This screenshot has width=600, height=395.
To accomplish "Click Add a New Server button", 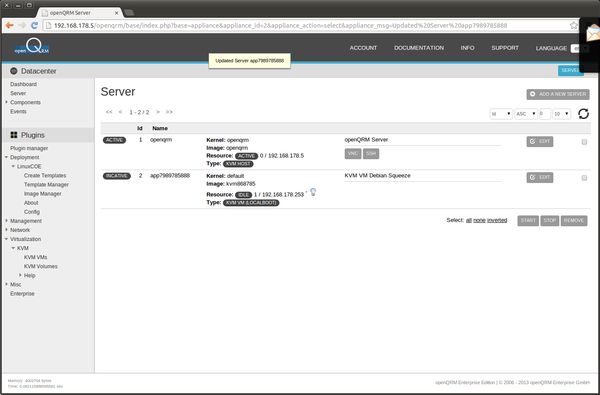I will (x=558, y=94).
